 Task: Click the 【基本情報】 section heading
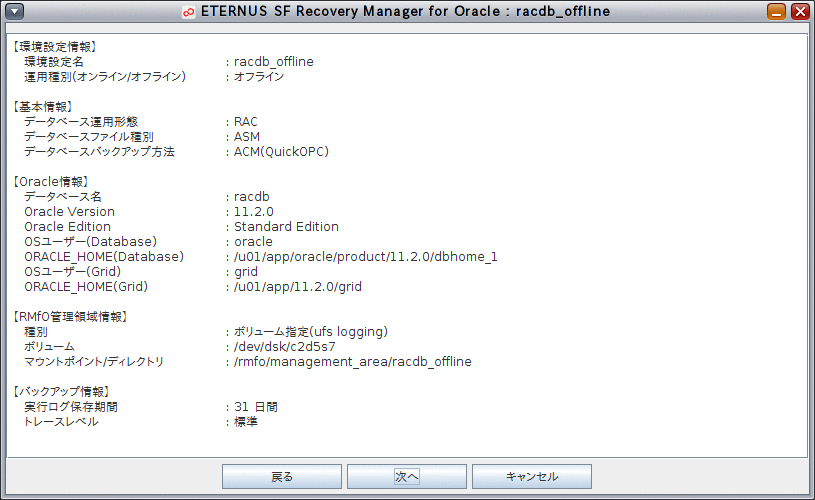coord(43,107)
